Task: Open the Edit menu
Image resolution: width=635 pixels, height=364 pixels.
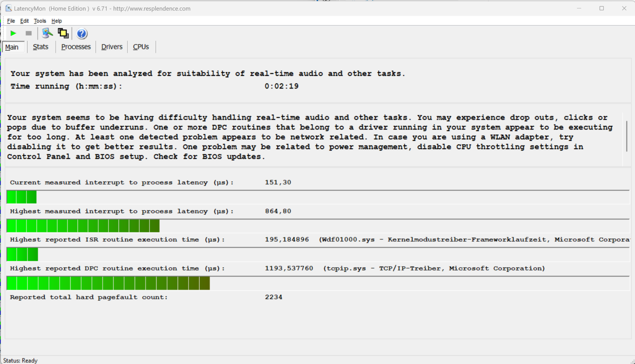Action: pos(24,21)
